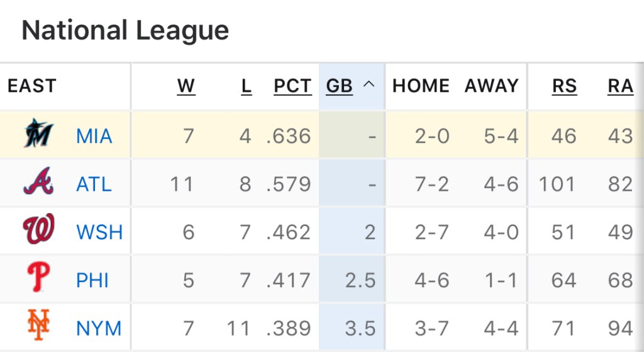Image resolution: width=644 pixels, height=352 pixels.
Task: Click the EAST division header
Action: (x=32, y=86)
